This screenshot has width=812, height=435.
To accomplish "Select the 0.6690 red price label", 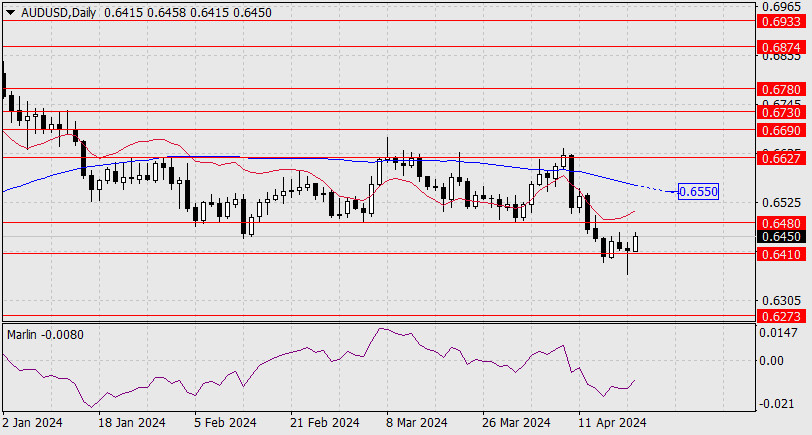I will (782, 130).
